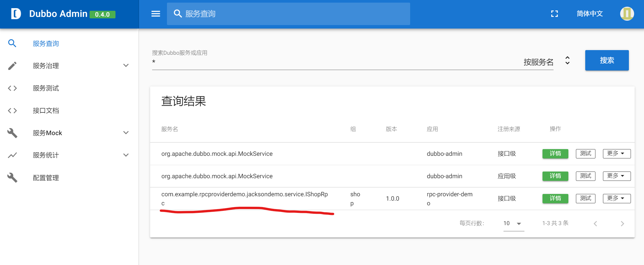The image size is (644, 265).
Task: Open the sidebar hamburger menu
Action: coord(156,13)
